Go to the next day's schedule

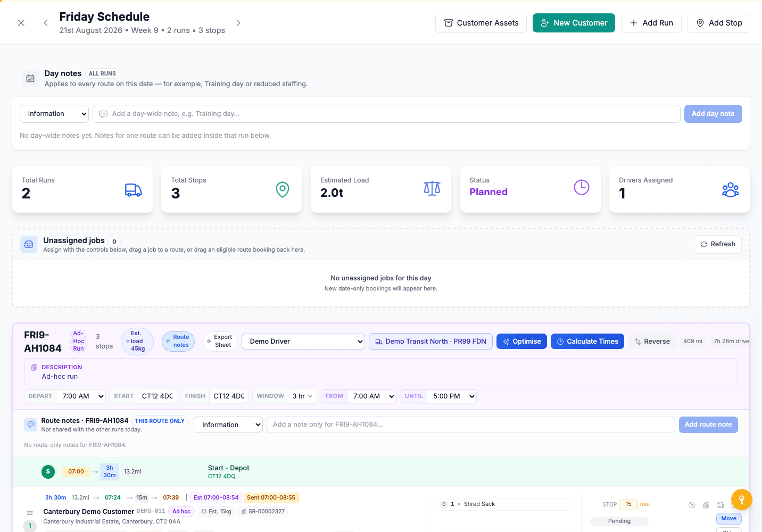coord(238,23)
